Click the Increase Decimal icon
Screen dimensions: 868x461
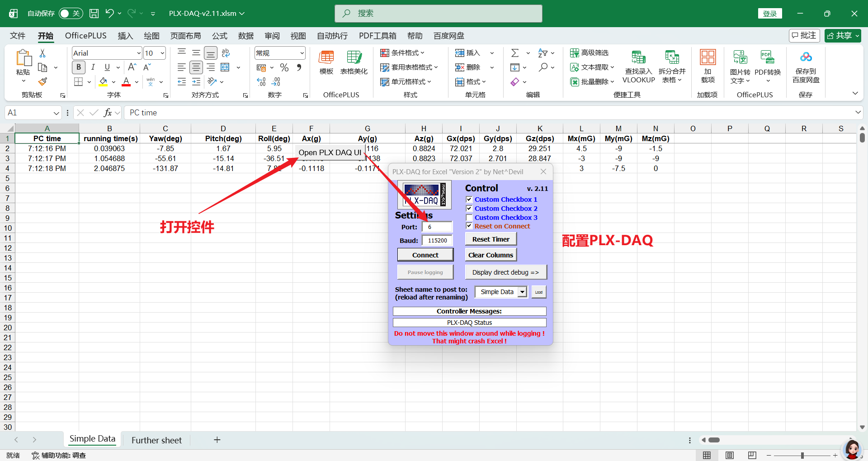261,82
